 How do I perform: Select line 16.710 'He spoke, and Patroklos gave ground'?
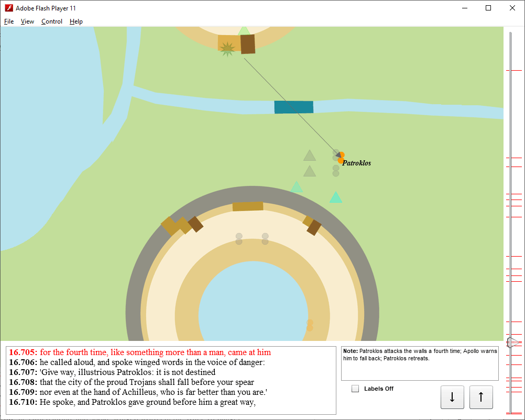(132, 402)
